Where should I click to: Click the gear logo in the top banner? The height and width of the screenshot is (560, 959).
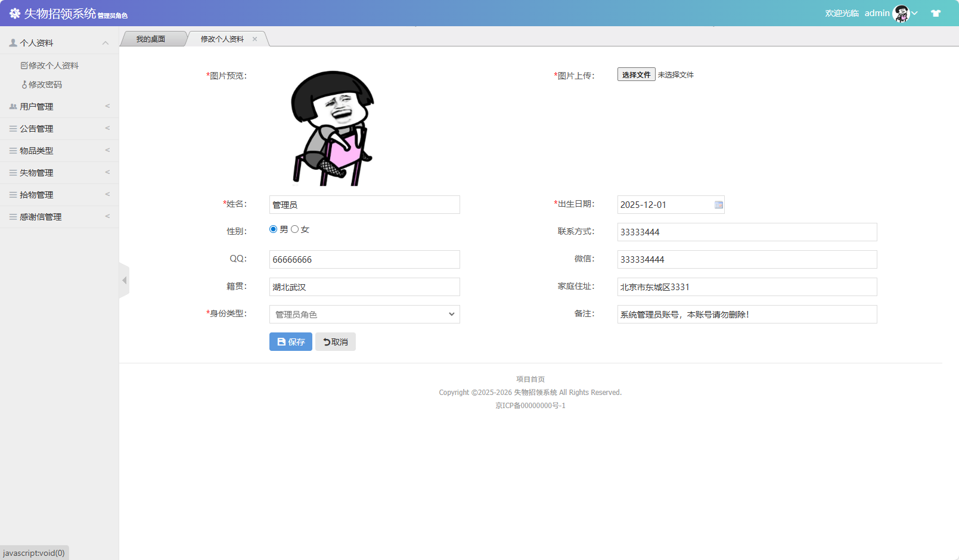click(x=14, y=13)
